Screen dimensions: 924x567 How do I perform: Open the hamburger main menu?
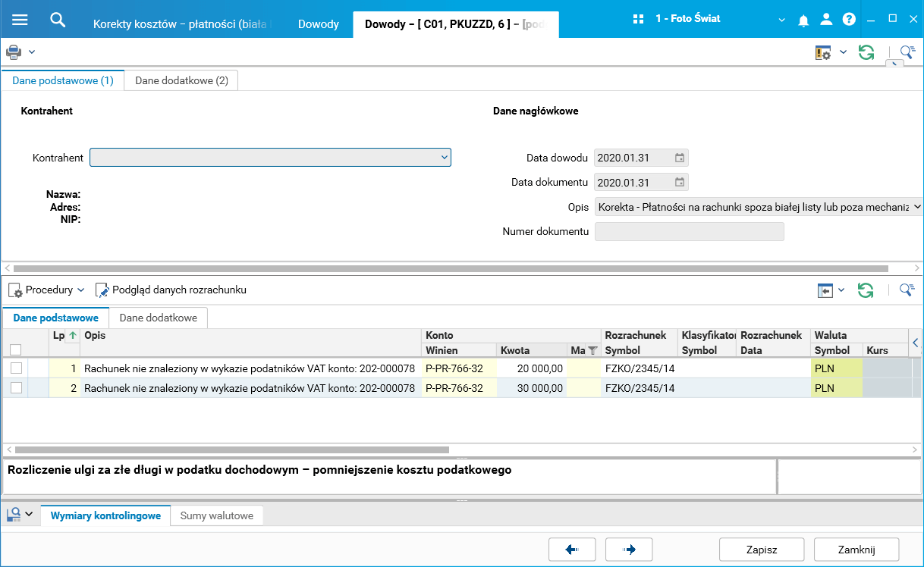20,19
